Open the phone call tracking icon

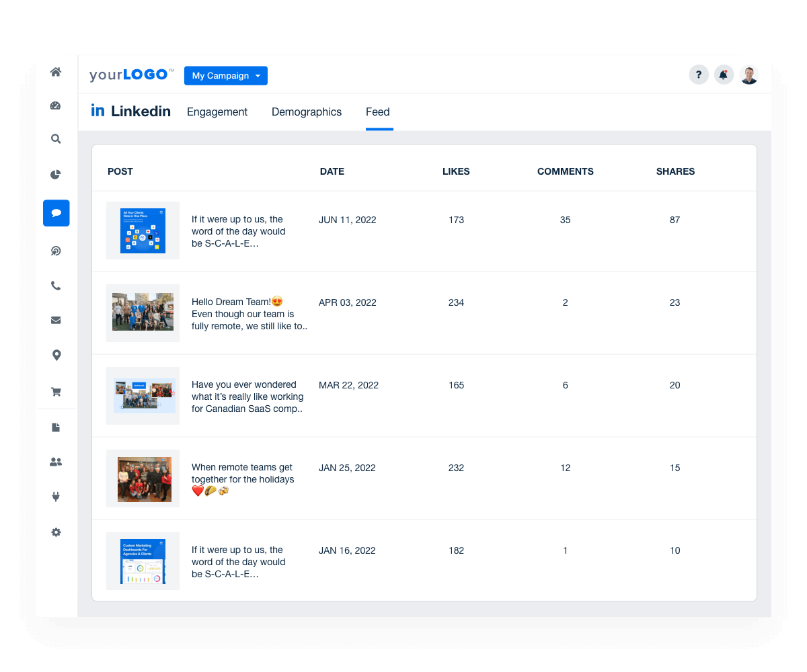[56, 286]
